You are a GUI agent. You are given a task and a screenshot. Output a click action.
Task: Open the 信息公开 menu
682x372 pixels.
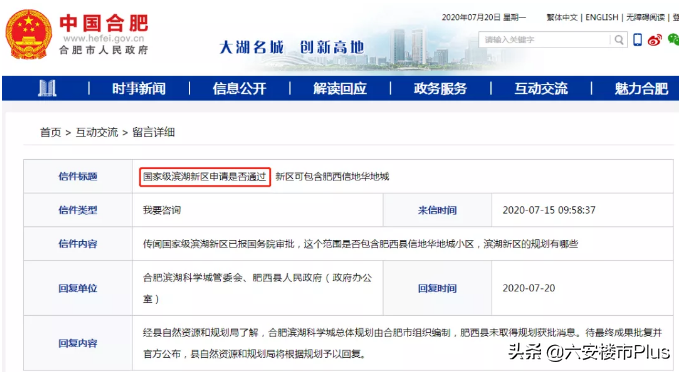point(239,89)
